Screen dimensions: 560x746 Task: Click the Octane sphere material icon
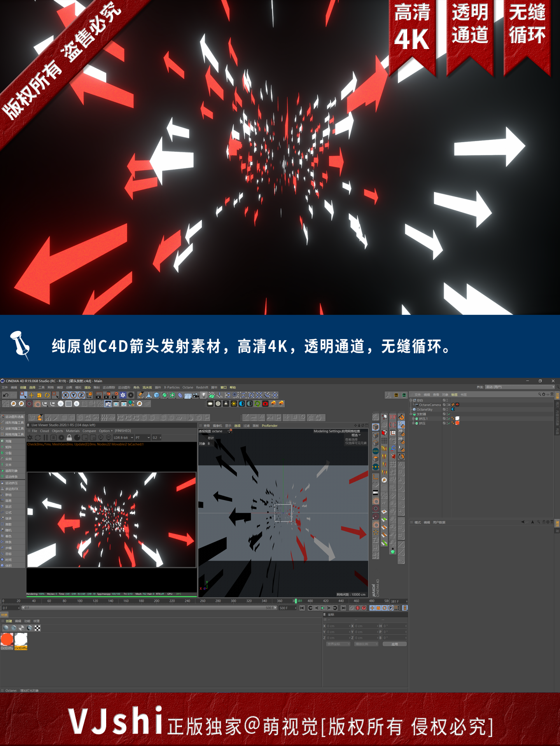point(6,628)
